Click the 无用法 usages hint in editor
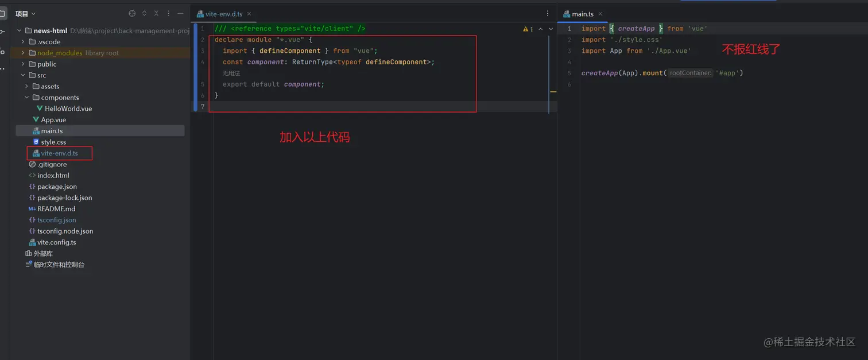This screenshot has height=360, width=868. point(231,73)
